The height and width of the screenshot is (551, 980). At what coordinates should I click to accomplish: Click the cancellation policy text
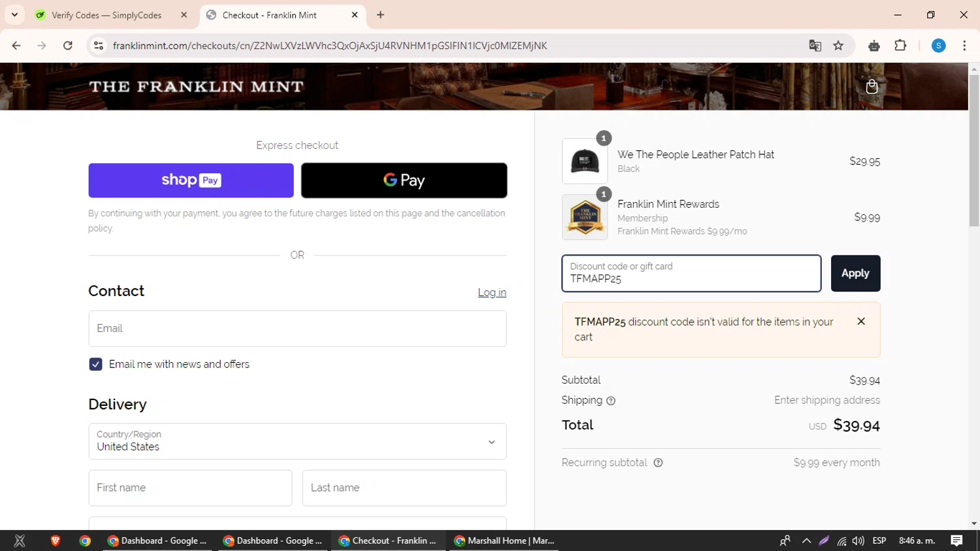point(298,220)
